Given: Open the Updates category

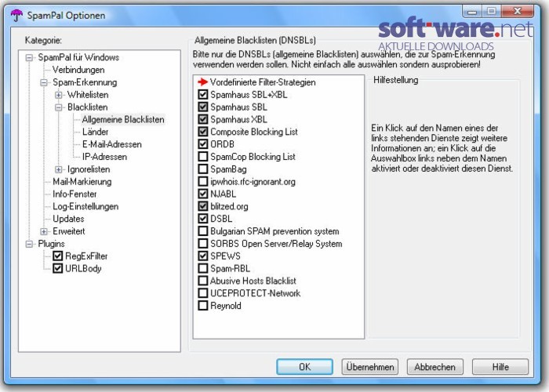Looking at the screenshot, I should (68, 219).
